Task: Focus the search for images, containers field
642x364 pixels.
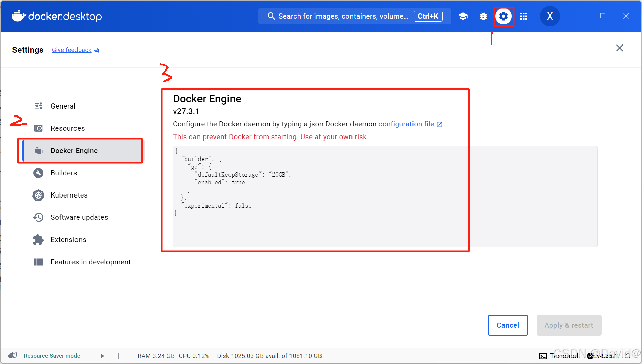Action: pos(354,16)
